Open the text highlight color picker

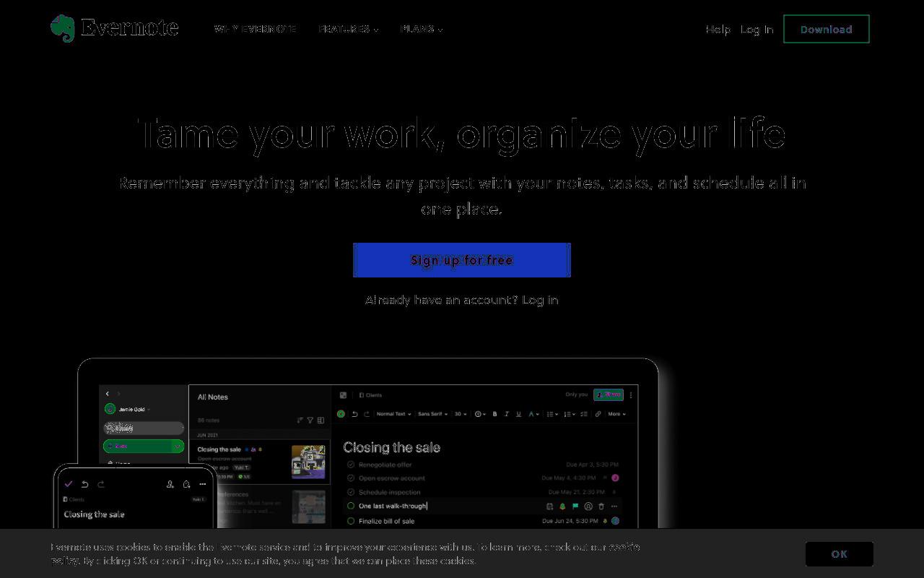click(x=533, y=414)
